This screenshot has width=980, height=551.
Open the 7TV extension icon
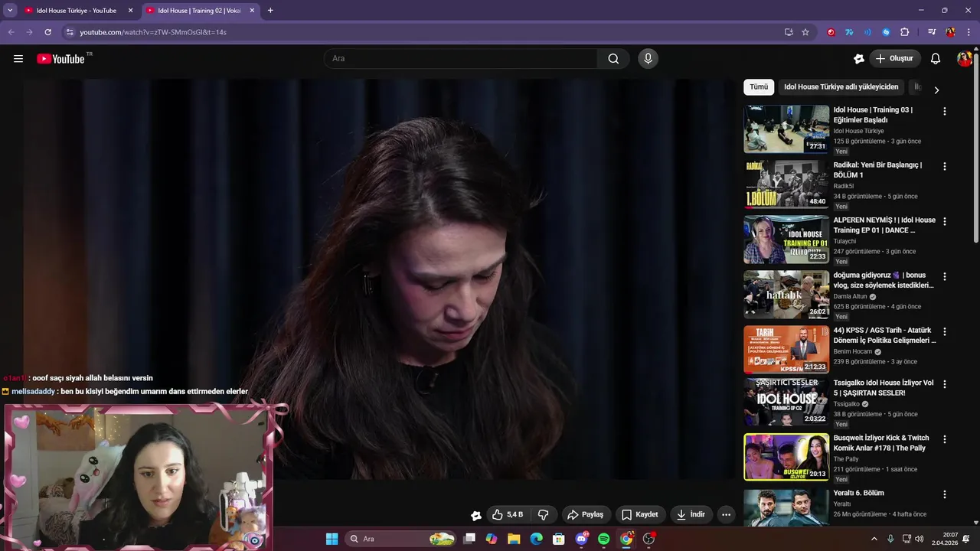849,32
